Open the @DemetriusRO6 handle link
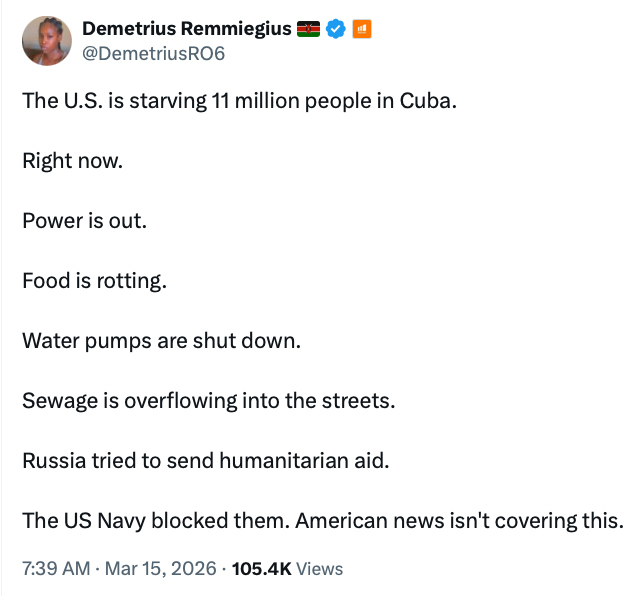The height and width of the screenshot is (596, 642). [153, 53]
